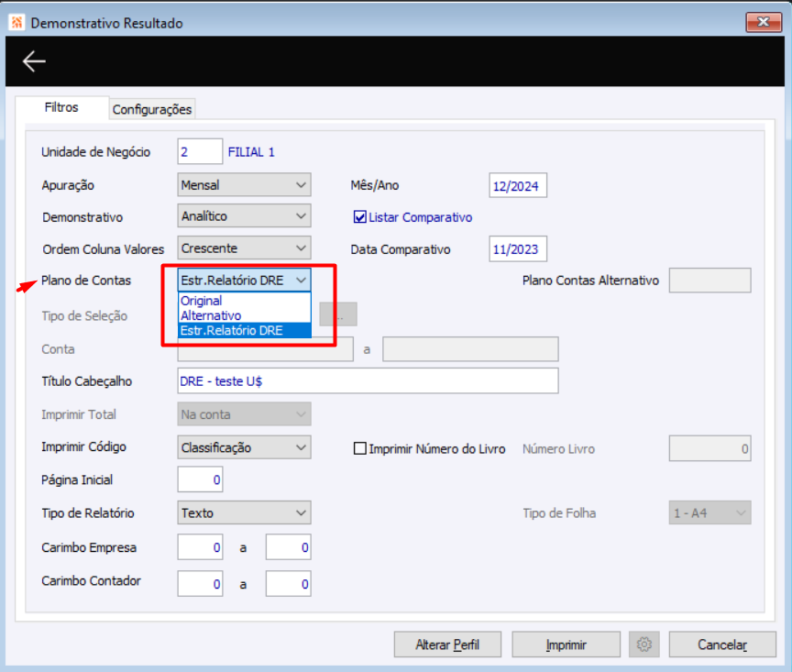Click the FILIAL 1 text
Viewport: 792px width, 672px height.
(251, 152)
